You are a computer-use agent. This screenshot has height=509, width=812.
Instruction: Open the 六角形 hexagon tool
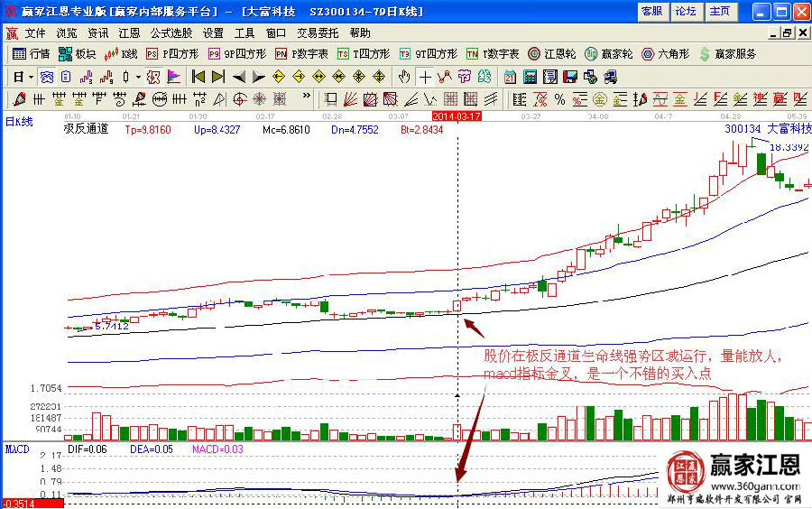665,54
